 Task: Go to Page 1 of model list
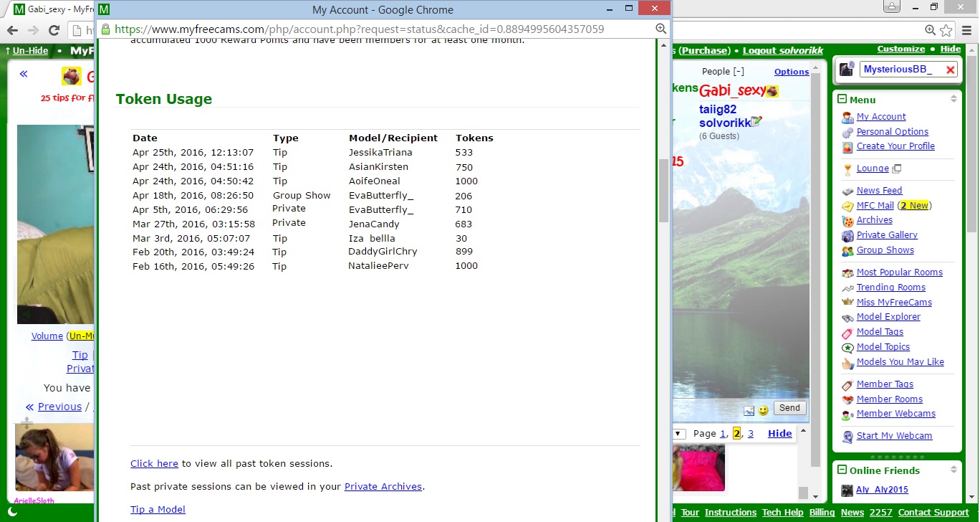724,434
